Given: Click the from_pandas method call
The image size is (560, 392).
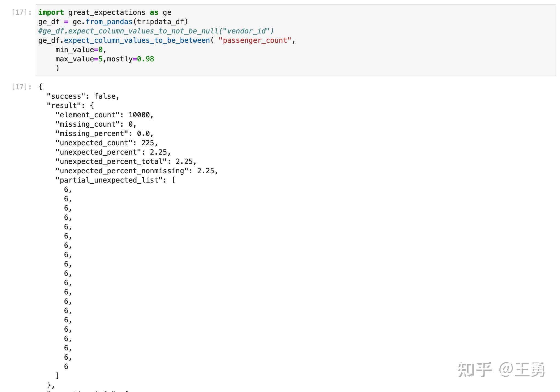Looking at the screenshot, I should tap(109, 22).
